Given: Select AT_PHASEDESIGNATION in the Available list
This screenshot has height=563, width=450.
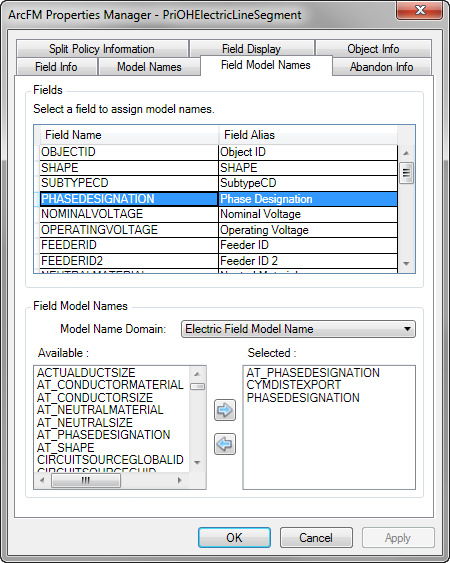Looking at the screenshot, I should [104, 435].
